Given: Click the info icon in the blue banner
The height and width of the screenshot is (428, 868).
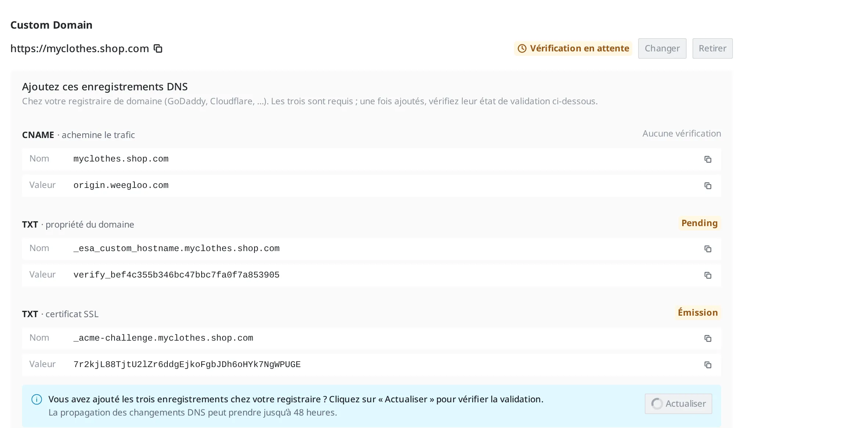Looking at the screenshot, I should click(37, 399).
